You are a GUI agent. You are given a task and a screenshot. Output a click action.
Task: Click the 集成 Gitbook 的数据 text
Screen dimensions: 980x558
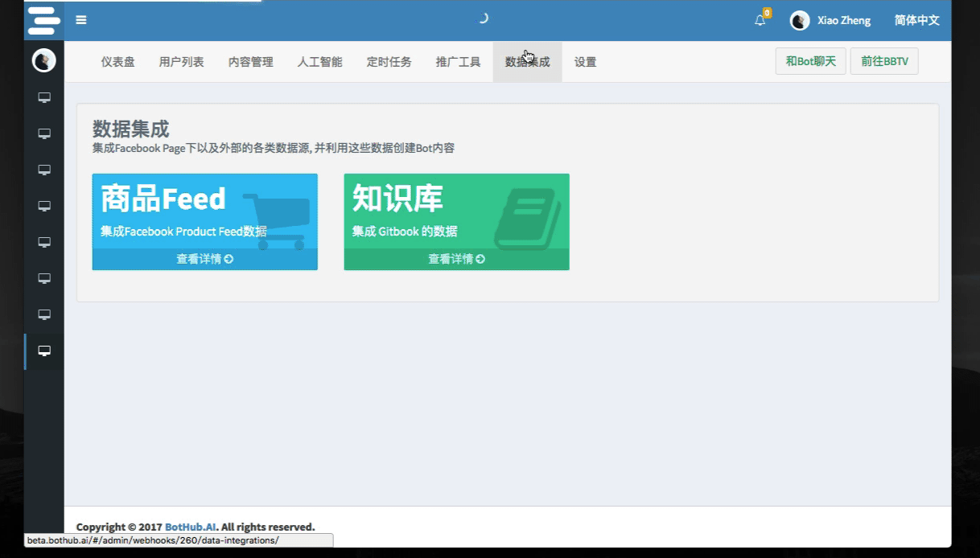405,232
